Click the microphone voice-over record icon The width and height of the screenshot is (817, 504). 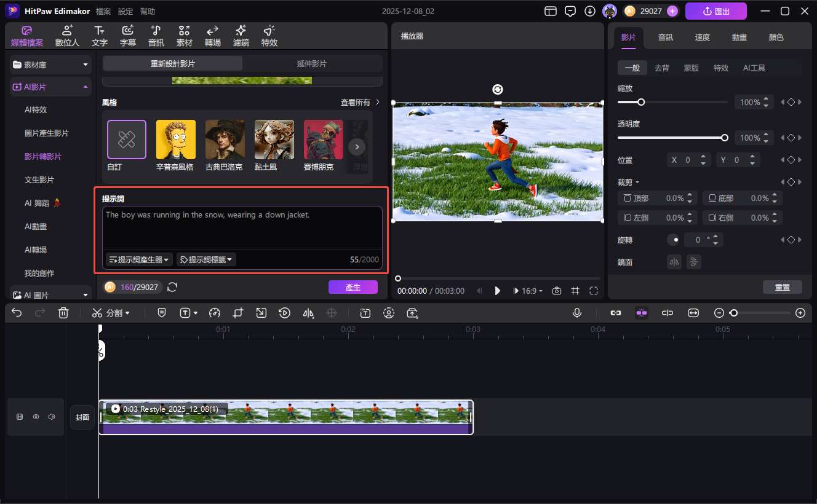(x=576, y=313)
